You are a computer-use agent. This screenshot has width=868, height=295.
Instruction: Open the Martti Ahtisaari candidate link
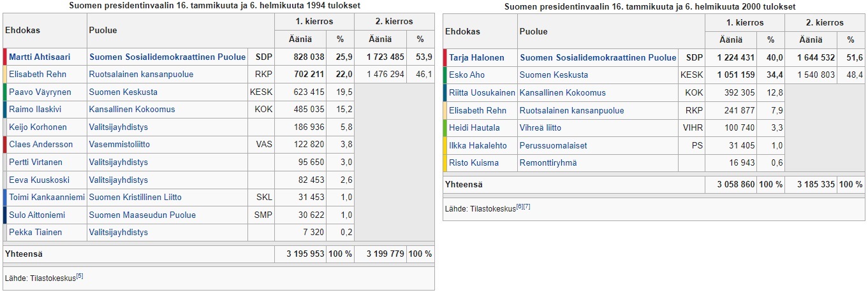point(40,57)
